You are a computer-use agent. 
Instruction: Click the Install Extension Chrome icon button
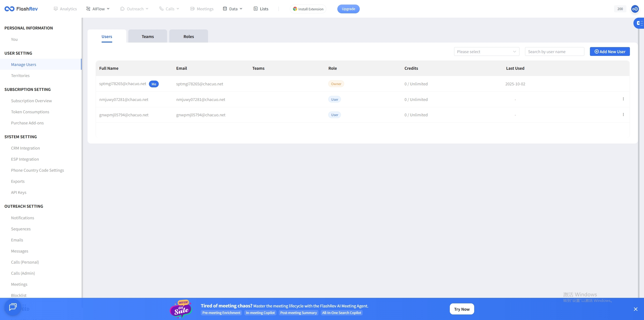308,9
